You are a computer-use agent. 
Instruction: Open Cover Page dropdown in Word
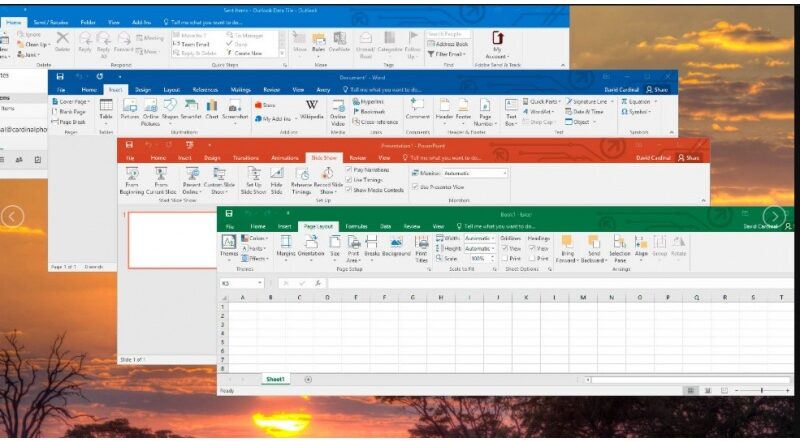point(71,102)
